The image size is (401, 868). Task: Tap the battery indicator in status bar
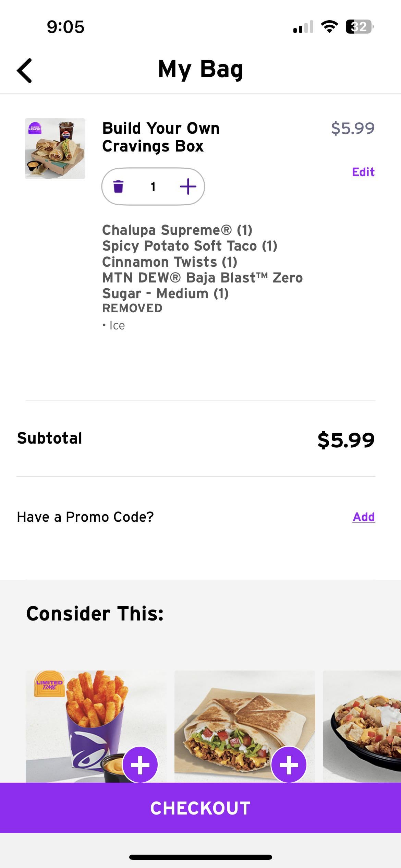359,27
